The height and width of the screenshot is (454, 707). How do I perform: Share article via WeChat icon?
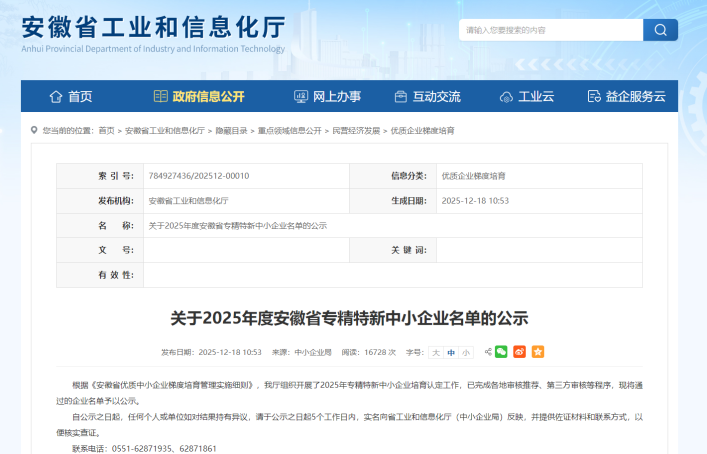coord(502,352)
